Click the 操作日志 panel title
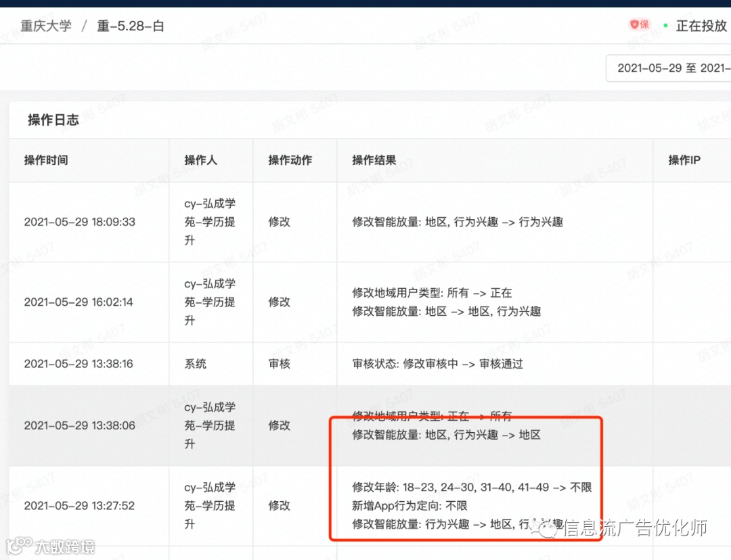This screenshot has height=560, width=731. coord(53,120)
